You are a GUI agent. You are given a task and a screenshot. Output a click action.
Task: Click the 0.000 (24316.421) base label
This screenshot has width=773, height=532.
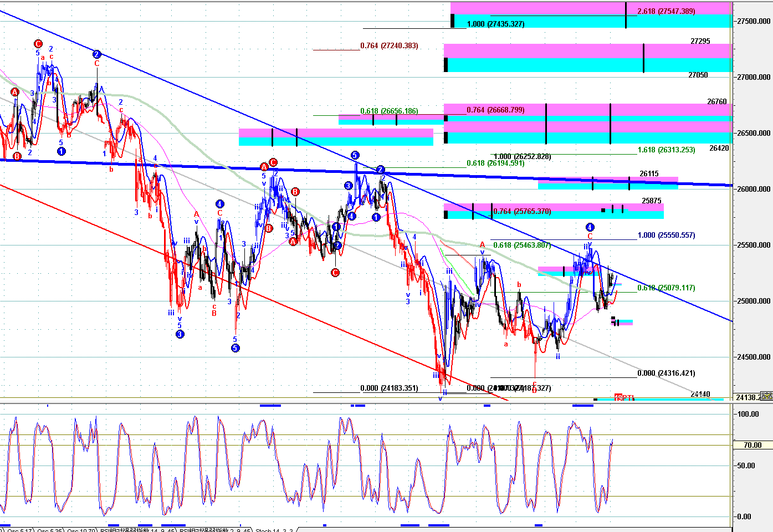pos(666,373)
